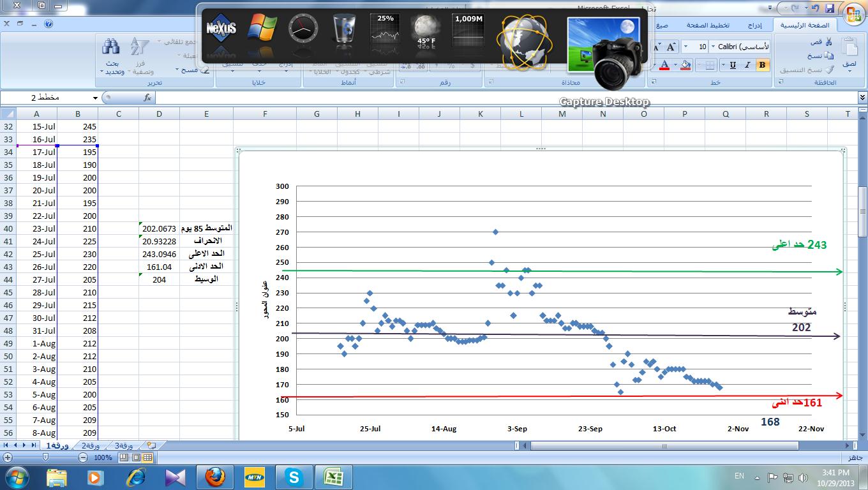
Task: Click the Paste clipboard icon
Action: click(849, 48)
